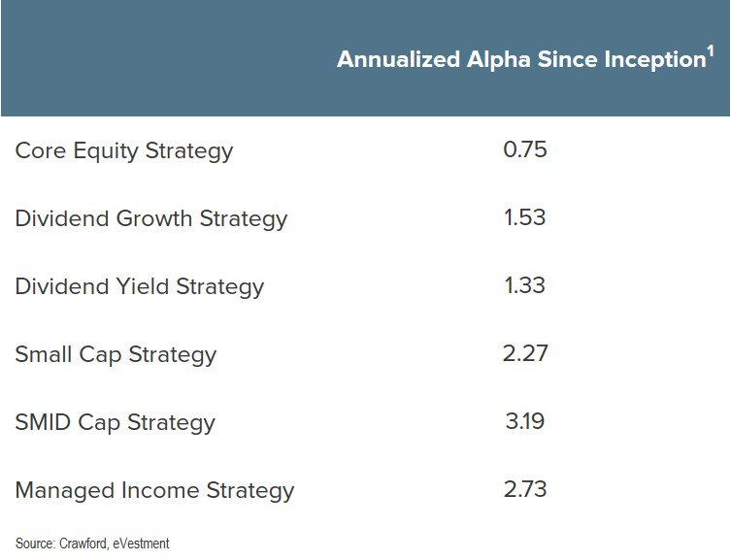Click the Dividend Yield Strategy label
The image size is (731, 560).
[140, 286]
